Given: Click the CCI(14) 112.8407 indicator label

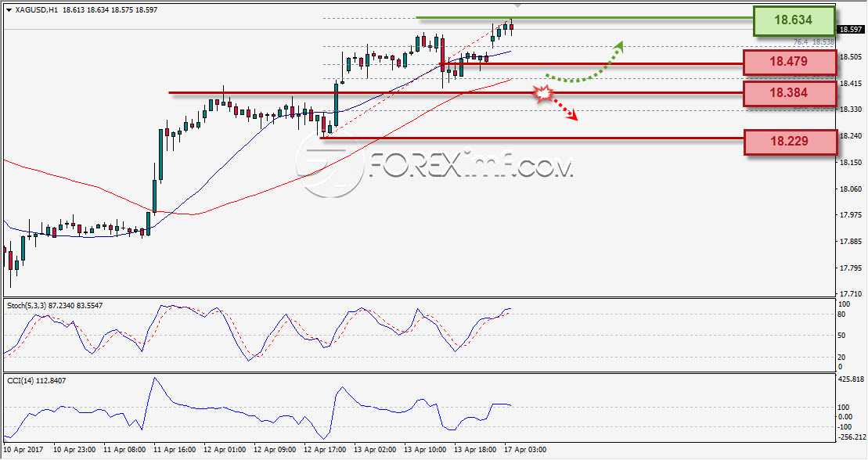Looking at the screenshot, I should [36, 381].
